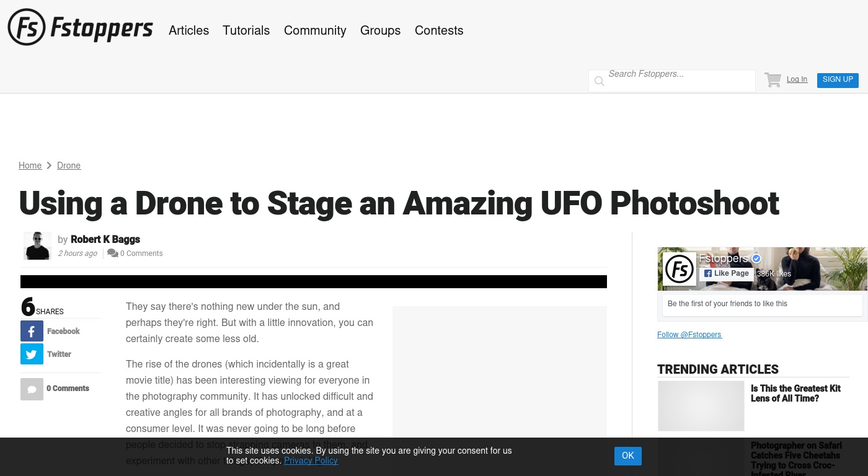This screenshot has width=868, height=476.
Task: Click the '6 SHARES' counter
Action: [x=42, y=307]
